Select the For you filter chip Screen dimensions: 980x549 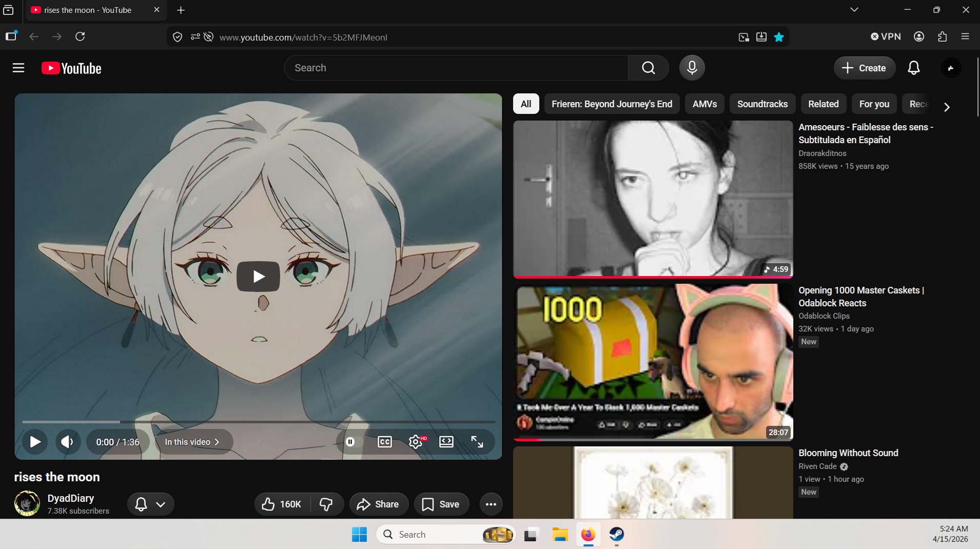pyautogui.click(x=874, y=104)
